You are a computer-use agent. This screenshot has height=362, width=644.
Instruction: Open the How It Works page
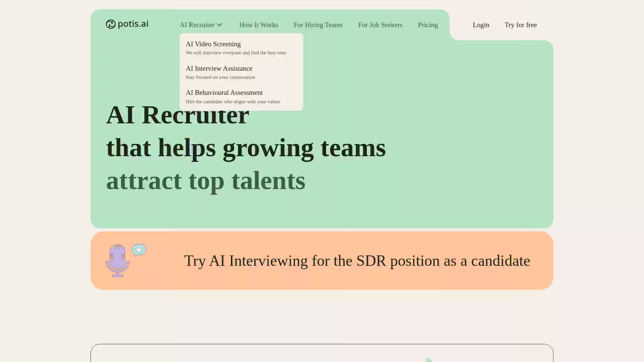coord(258,25)
